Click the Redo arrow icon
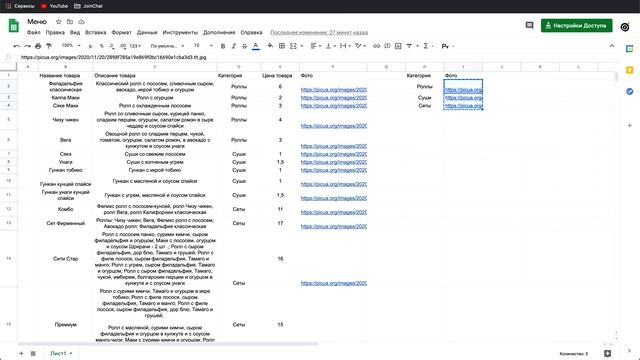This screenshot has width=640, height=360. (27, 46)
